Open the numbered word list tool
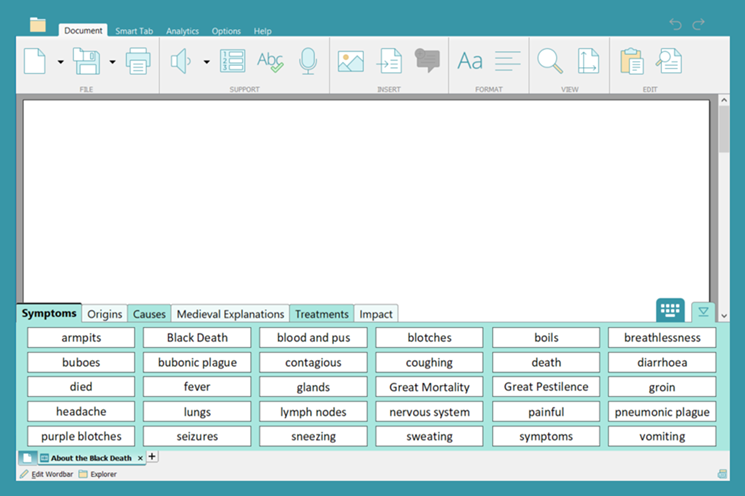 (233, 61)
